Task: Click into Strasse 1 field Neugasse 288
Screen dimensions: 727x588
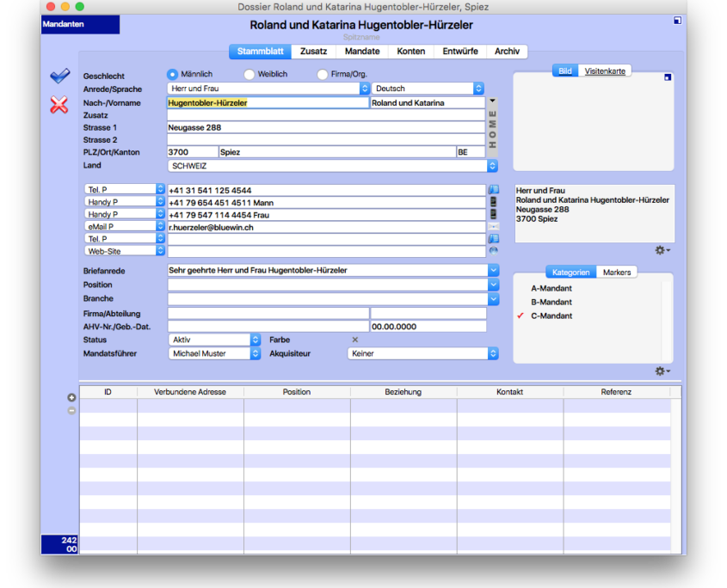Action: tap(326, 127)
